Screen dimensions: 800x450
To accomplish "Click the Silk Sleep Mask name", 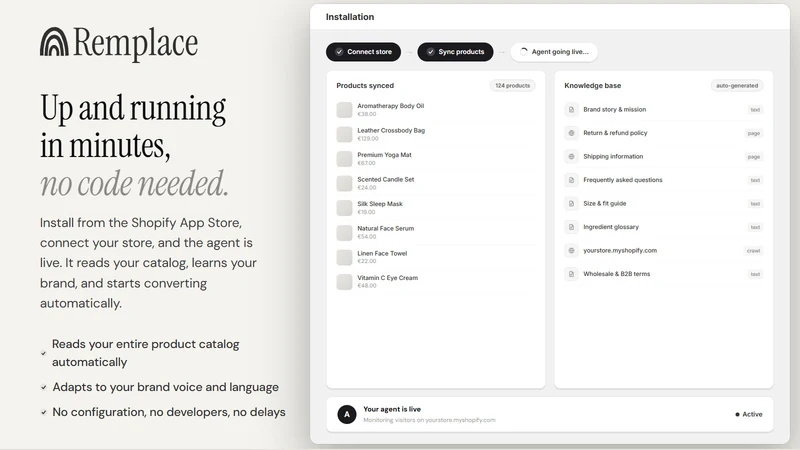I will [x=380, y=204].
